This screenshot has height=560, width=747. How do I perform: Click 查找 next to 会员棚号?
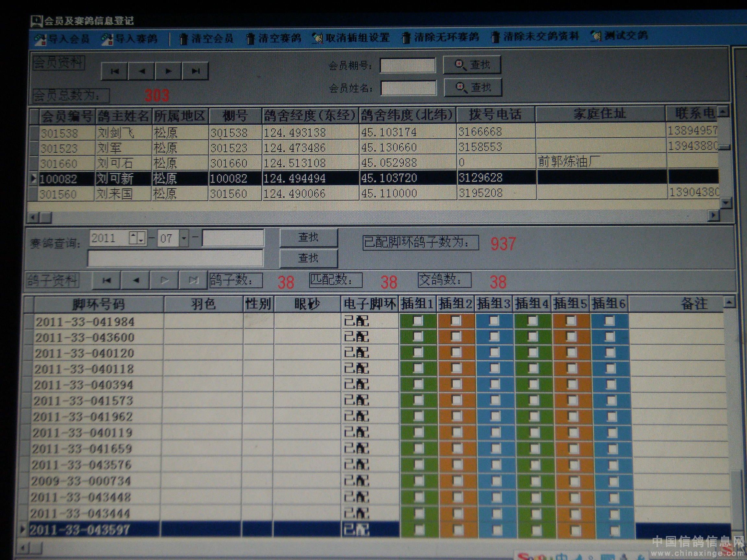(472, 65)
